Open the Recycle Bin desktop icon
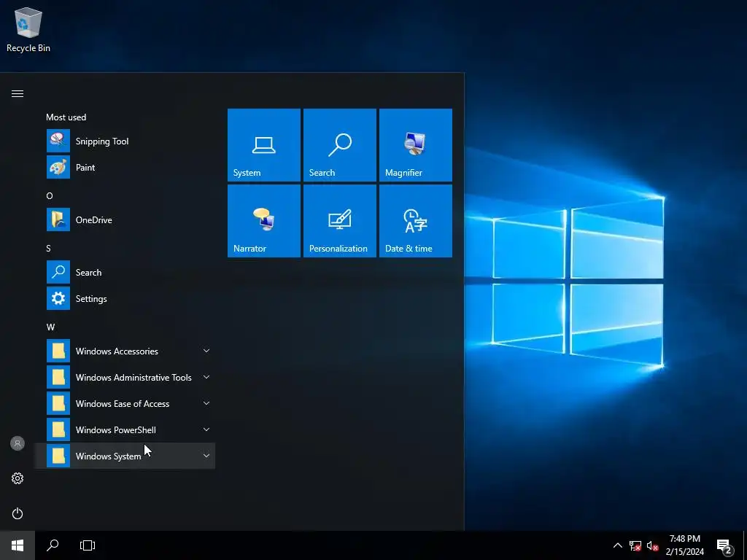This screenshot has height=560, width=747. [28, 29]
